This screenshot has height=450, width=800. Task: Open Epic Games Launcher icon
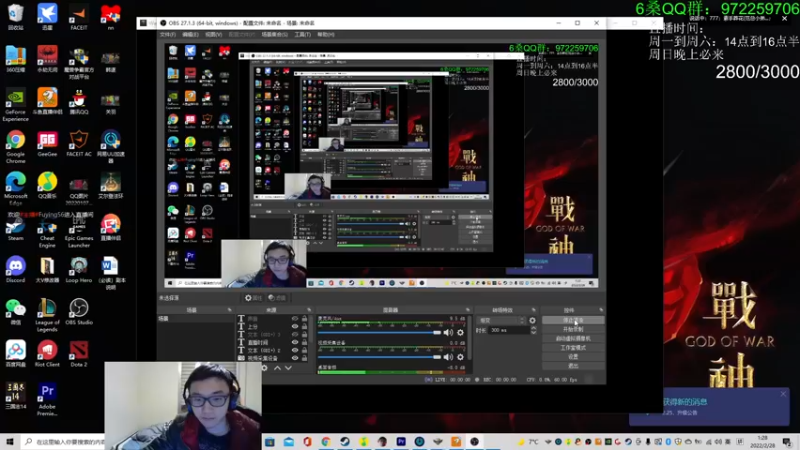pos(79,231)
